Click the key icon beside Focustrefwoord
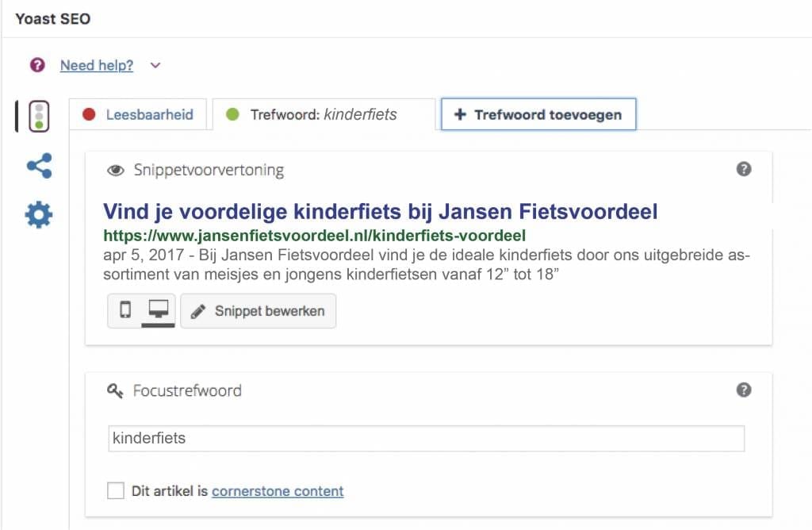Screen dimensions: 812x530 [116, 391]
